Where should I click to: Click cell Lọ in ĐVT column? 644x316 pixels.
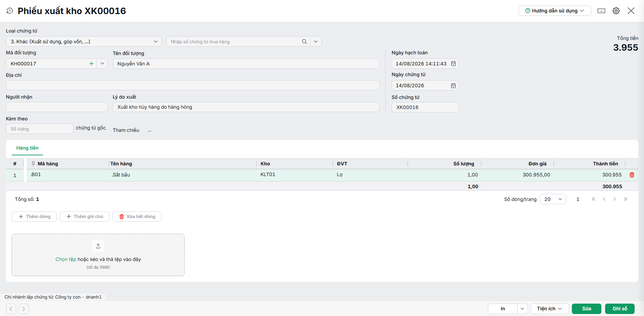pyautogui.click(x=371, y=175)
